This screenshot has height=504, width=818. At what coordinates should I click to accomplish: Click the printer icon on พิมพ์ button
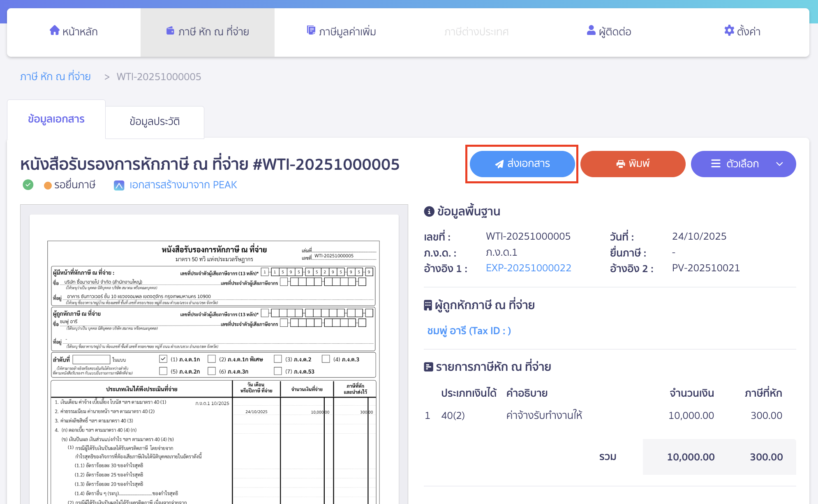pos(620,163)
